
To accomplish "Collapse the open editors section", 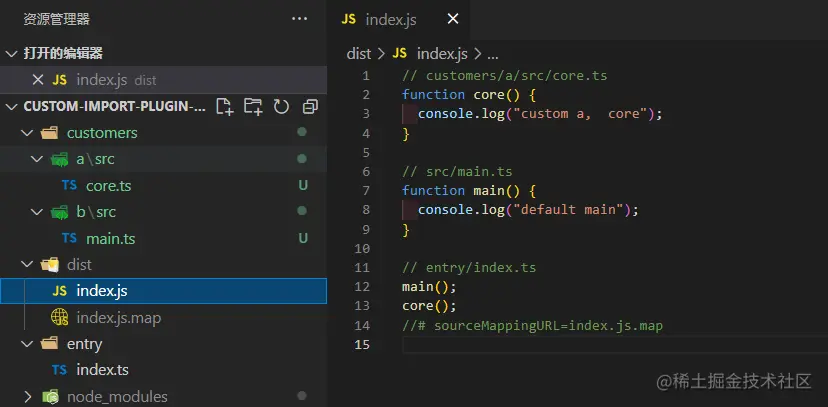I will pos(12,53).
